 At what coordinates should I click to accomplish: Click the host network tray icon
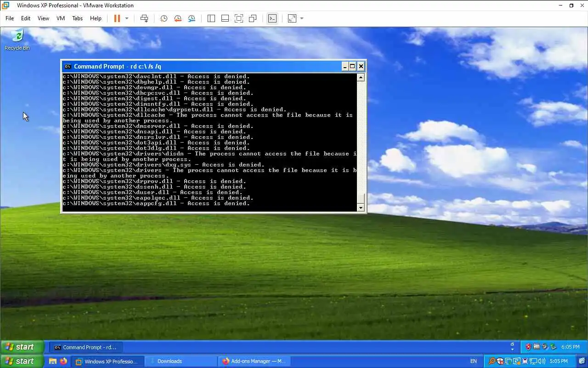(x=533, y=361)
